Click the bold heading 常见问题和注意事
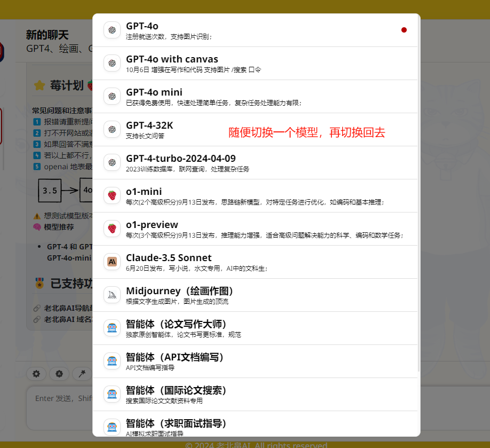This screenshot has height=448, width=490. click(62, 111)
